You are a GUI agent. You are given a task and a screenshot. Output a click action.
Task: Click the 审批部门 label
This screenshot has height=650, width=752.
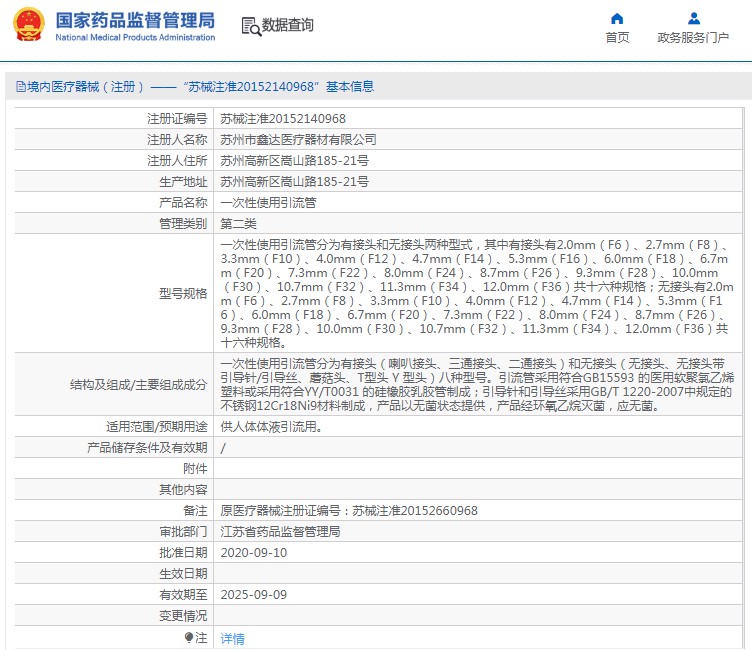pyautogui.click(x=183, y=532)
